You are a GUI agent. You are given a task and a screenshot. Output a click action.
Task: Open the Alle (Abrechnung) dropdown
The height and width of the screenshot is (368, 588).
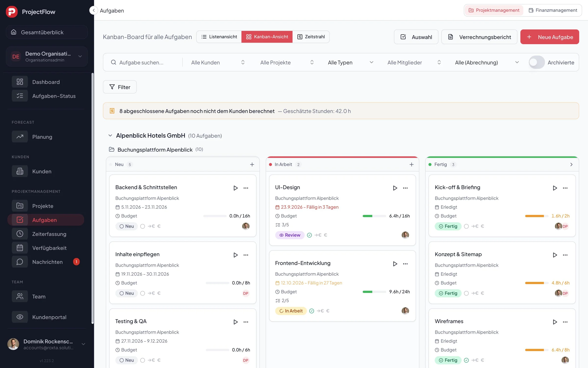coord(487,62)
